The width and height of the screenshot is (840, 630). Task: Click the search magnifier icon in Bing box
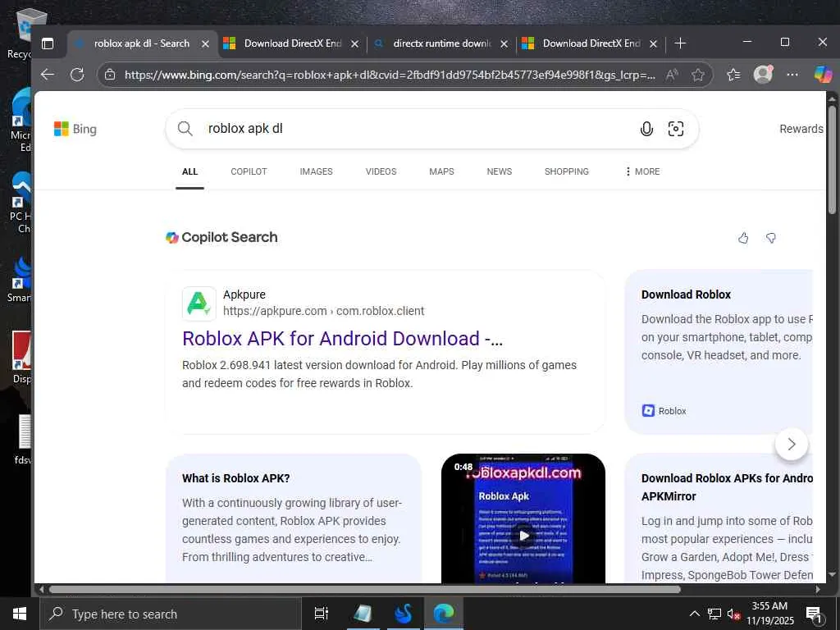coord(185,129)
